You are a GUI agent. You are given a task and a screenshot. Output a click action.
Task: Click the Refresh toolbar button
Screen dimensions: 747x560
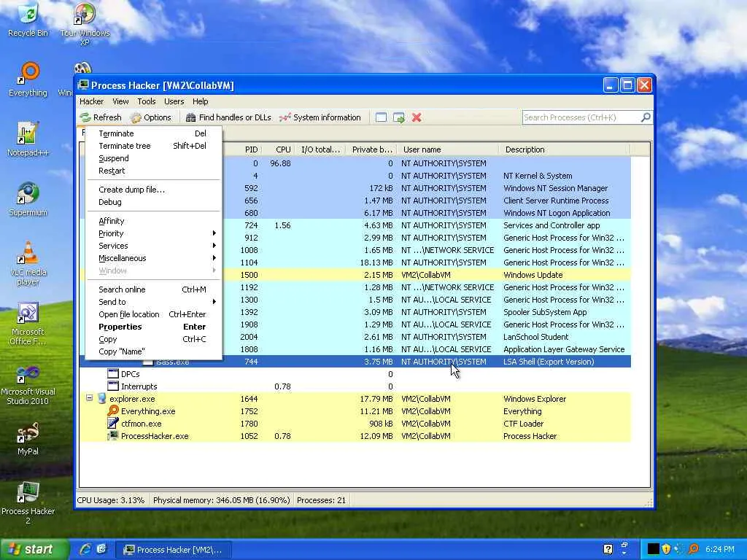coord(101,117)
